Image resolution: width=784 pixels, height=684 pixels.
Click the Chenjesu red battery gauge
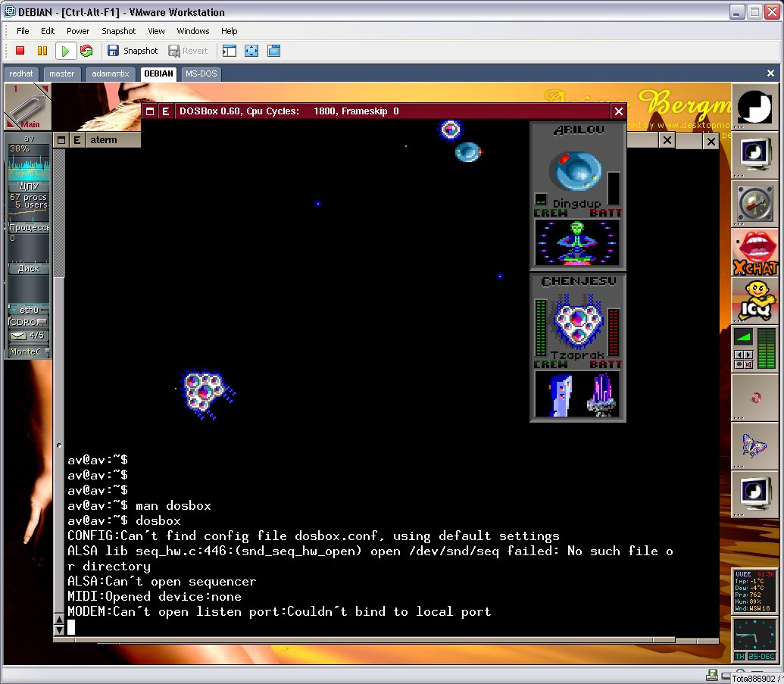pos(614,332)
